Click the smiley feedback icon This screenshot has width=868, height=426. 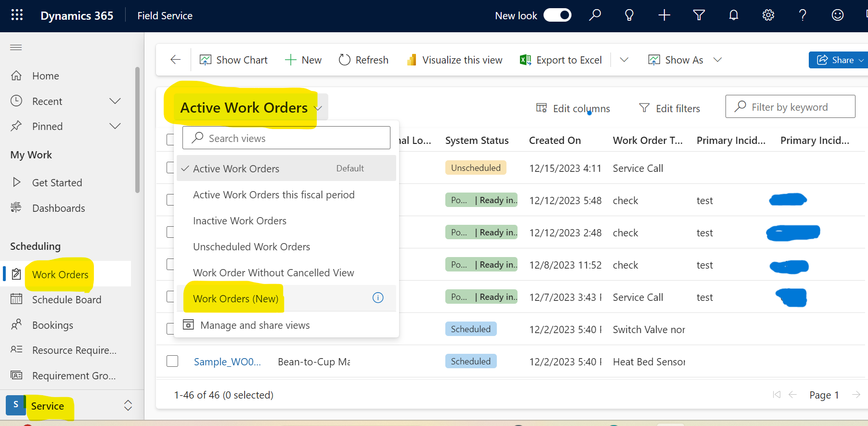(x=837, y=15)
